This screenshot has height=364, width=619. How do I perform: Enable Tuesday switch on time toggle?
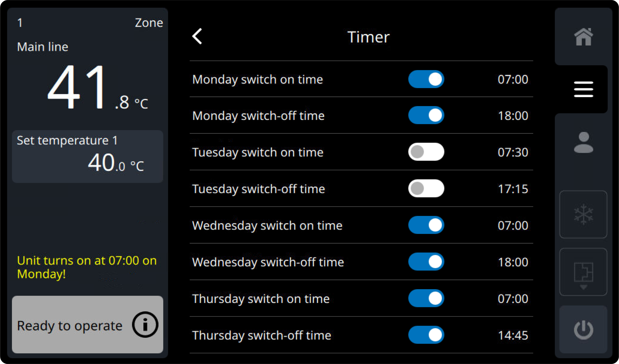426,152
